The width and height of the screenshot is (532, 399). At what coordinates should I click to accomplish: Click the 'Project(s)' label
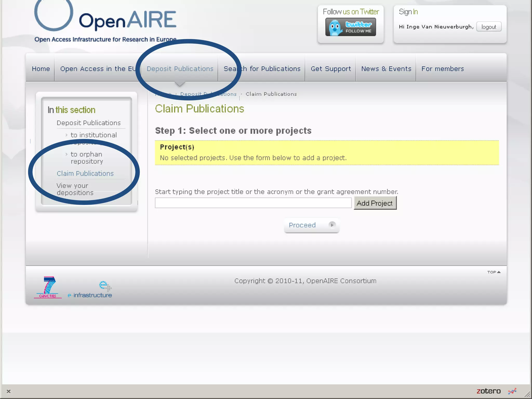pyautogui.click(x=177, y=147)
